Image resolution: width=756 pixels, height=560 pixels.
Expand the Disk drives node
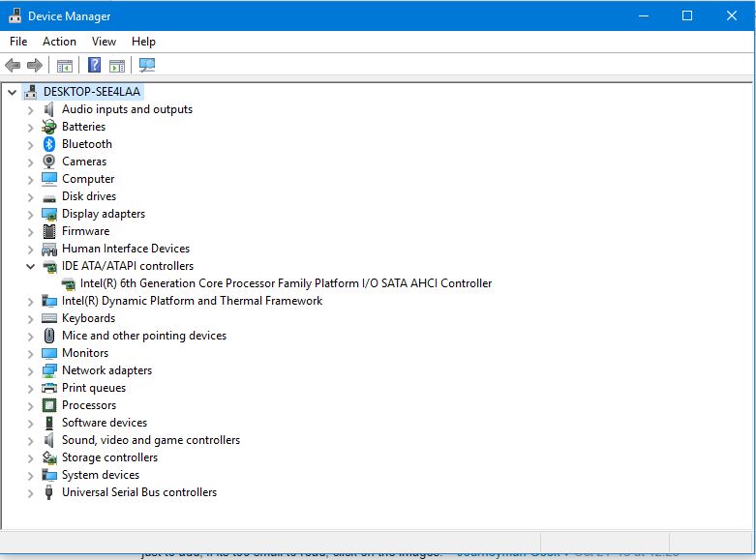coord(30,197)
